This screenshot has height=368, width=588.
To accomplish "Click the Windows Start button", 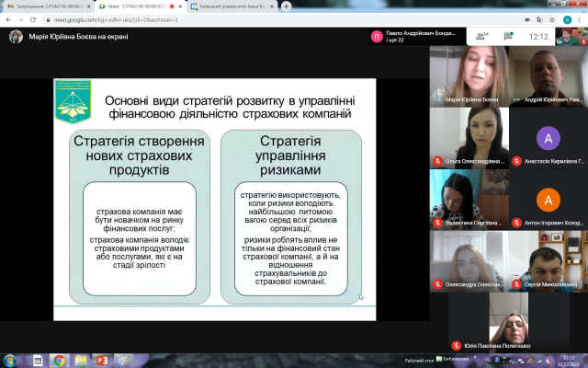I will 9,360.
